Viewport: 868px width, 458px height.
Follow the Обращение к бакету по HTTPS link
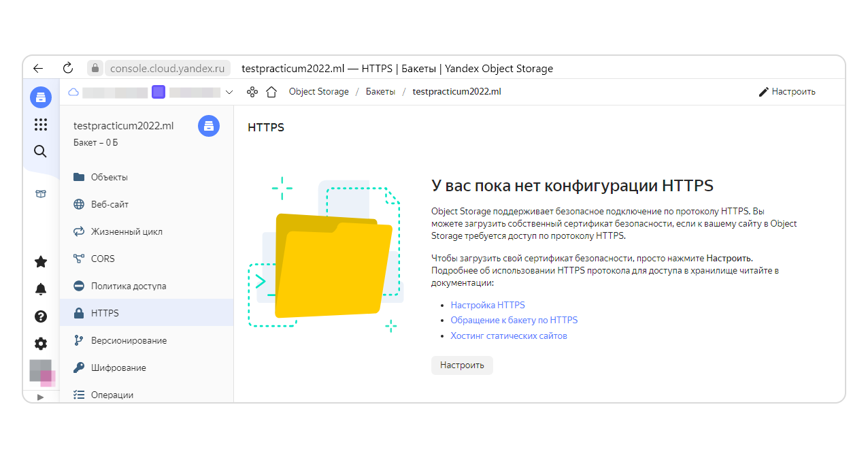(514, 321)
